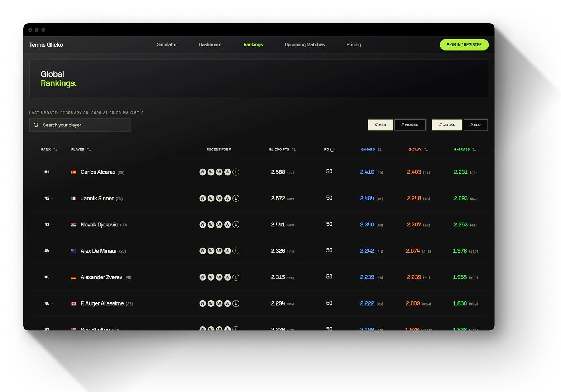The image size is (561, 392).
Task: Click De Minaur's 2.074 G-Clay rating
Action: (413, 251)
